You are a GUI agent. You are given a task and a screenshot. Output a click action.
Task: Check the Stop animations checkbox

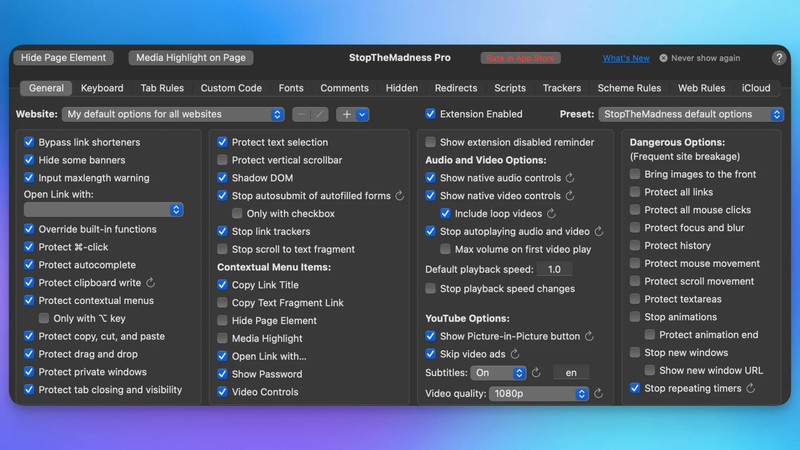pos(635,317)
